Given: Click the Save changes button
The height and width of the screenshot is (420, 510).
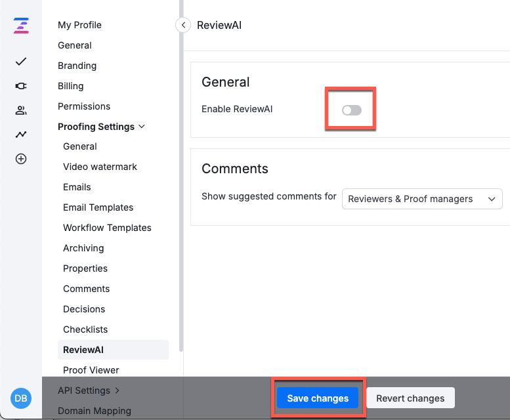Looking at the screenshot, I should tap(318, 398).
